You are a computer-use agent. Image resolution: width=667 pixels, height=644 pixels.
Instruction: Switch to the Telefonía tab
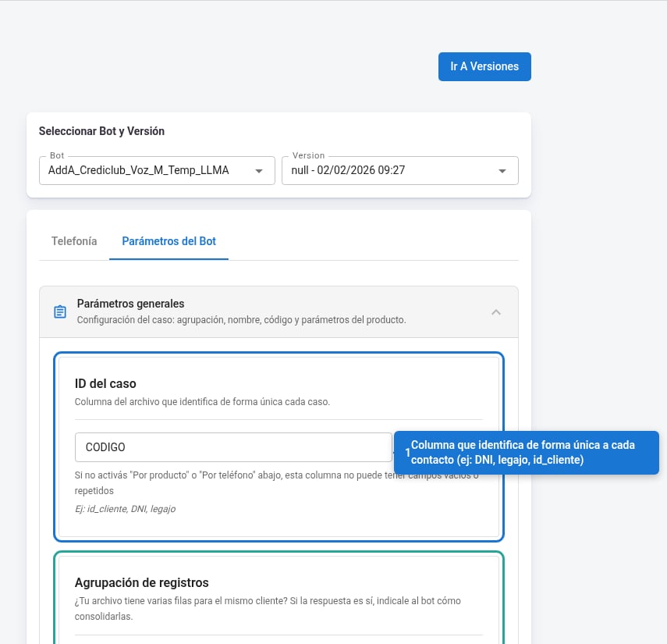pos(74,241)
